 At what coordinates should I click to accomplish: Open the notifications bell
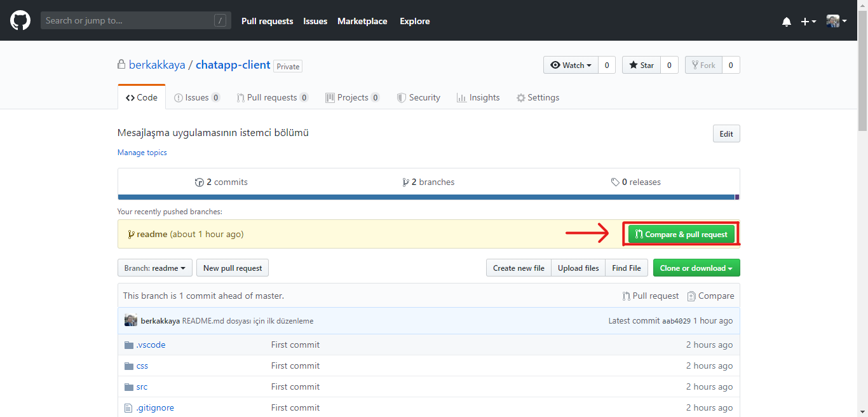click(x=787, y=22)
